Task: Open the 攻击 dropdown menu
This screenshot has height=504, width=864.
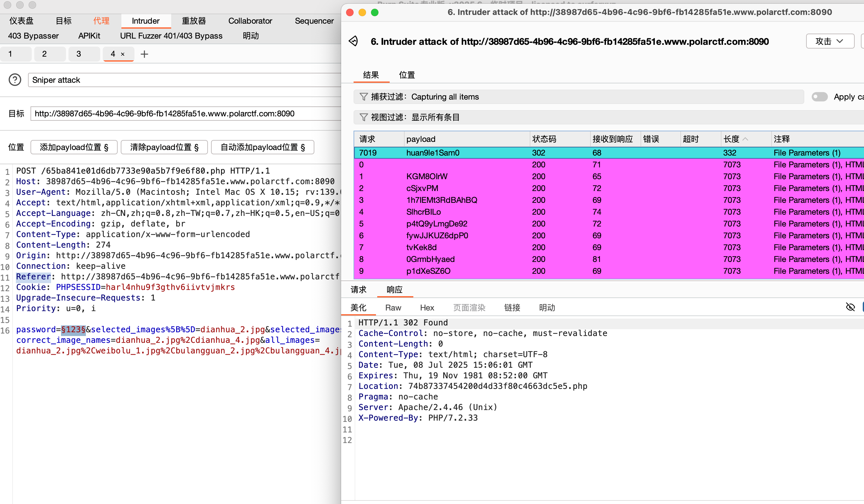Action: point(830,41)
